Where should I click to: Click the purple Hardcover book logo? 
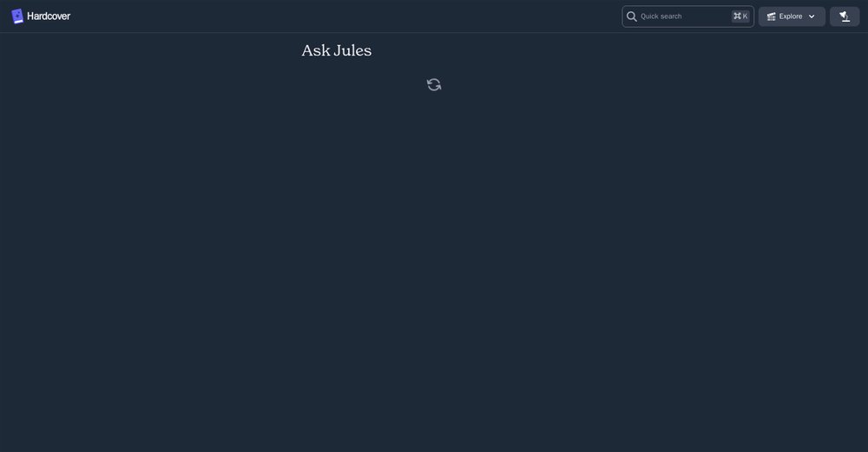[17, 16]
